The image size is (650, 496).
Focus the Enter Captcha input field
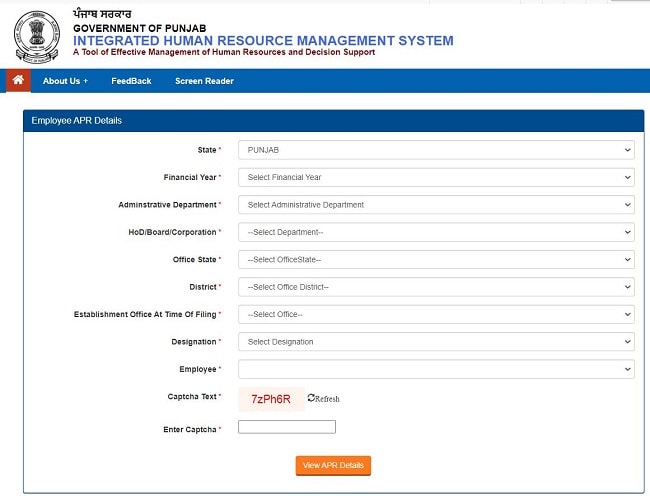click(287, 427)
